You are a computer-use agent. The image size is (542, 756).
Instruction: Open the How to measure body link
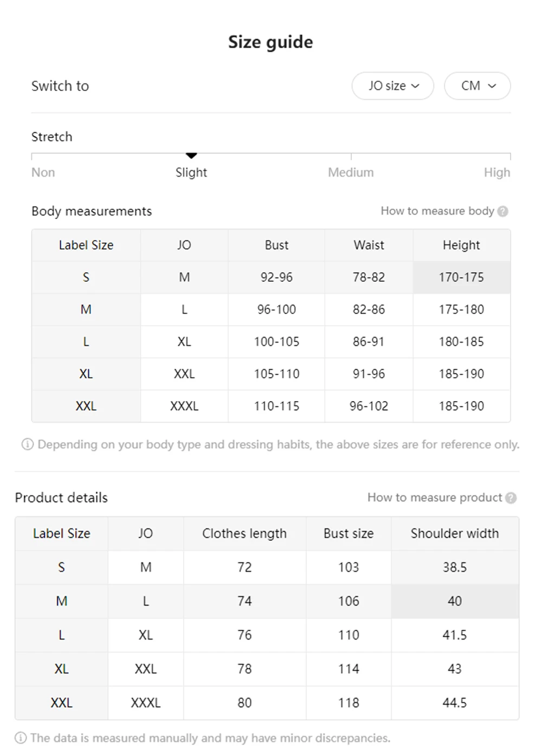tap(437, 211)
